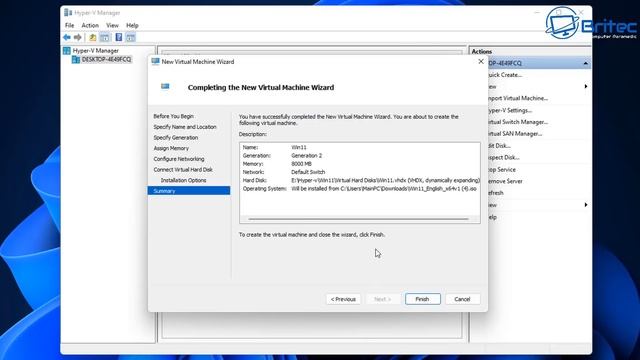640x360 pixels.
Task: Click the Finish button
Action: 422,299
